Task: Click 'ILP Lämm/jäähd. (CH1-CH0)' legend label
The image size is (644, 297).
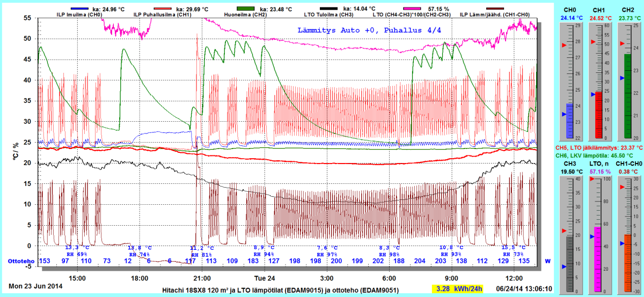Action: point(496,15)
